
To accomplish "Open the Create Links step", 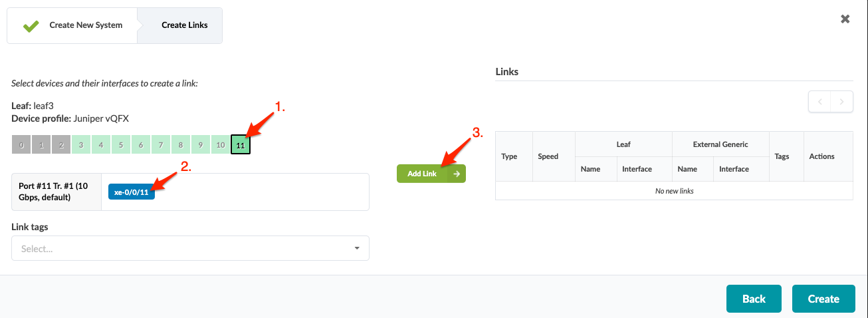I will point(184,25).
